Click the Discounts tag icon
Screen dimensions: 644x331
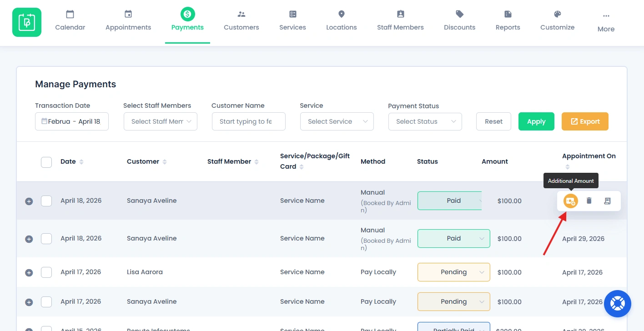pyautogui.click(x=460, y=14)
